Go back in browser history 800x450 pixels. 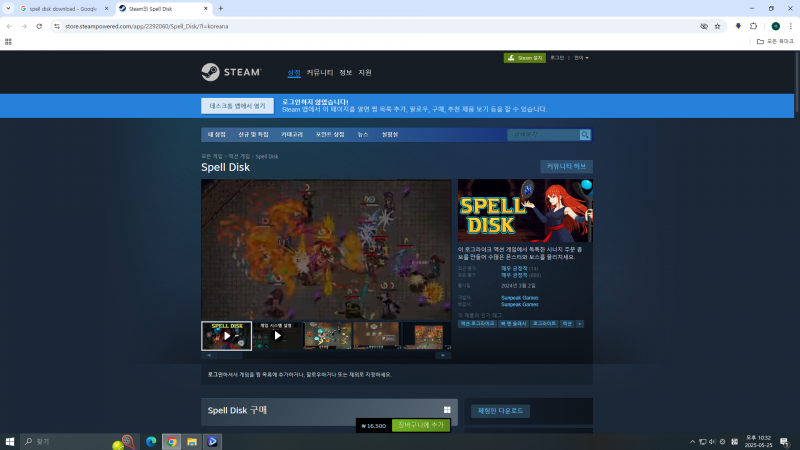coord(9,26)
